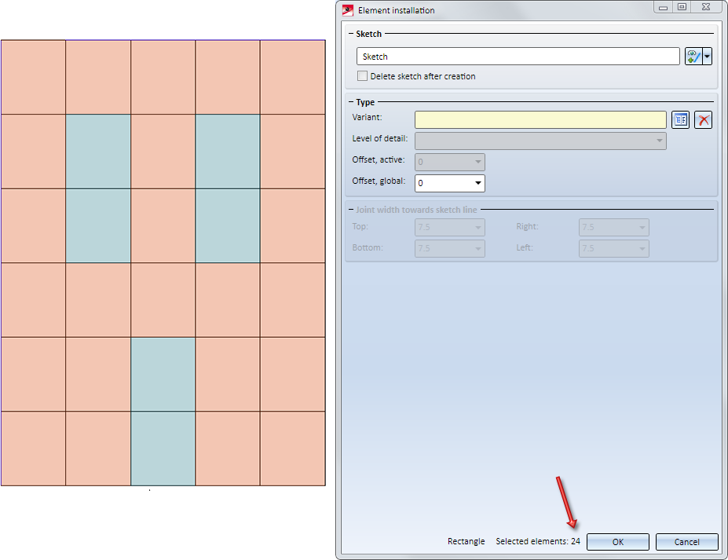Collapse Joint width towards sketch line section
Screen dimensions: 728x560
point(352,210)
